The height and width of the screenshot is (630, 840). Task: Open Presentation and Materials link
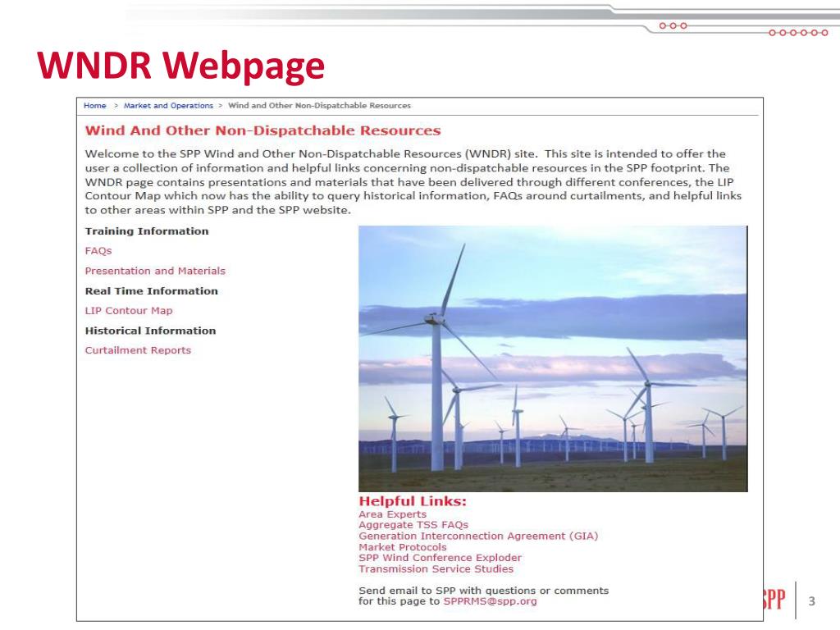click(155, 271)
